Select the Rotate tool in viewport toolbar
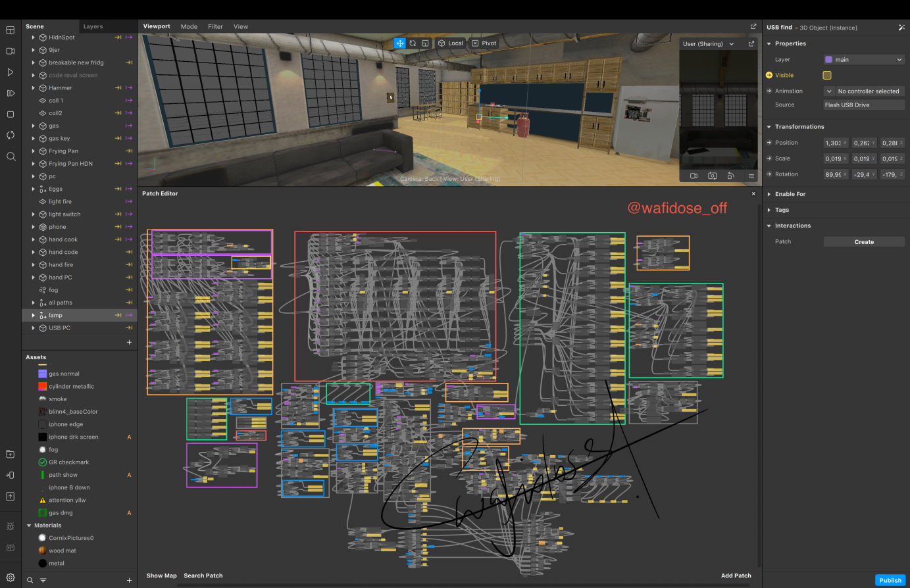The width and height of the screenshot is (910, 588). 413,43
